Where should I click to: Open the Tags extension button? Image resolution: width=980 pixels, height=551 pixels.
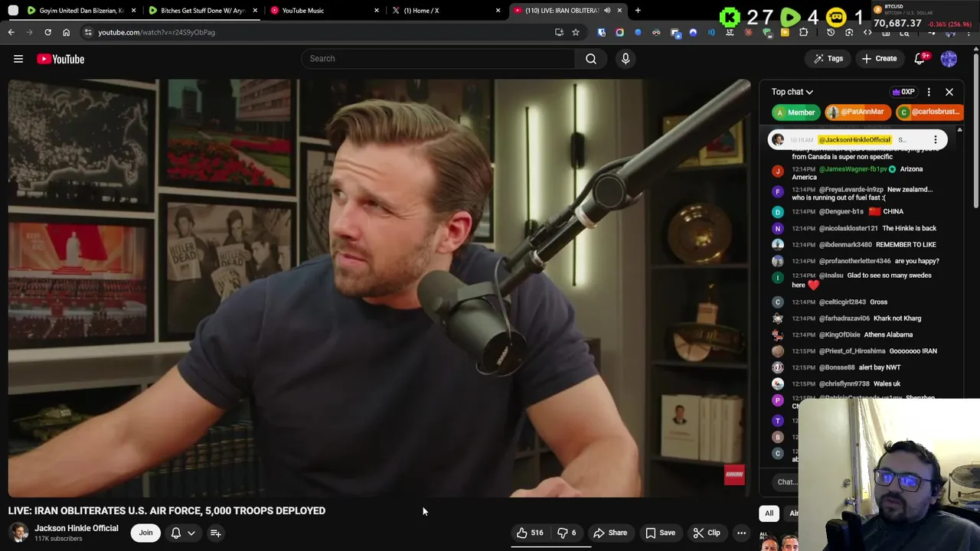coord(828,59)
